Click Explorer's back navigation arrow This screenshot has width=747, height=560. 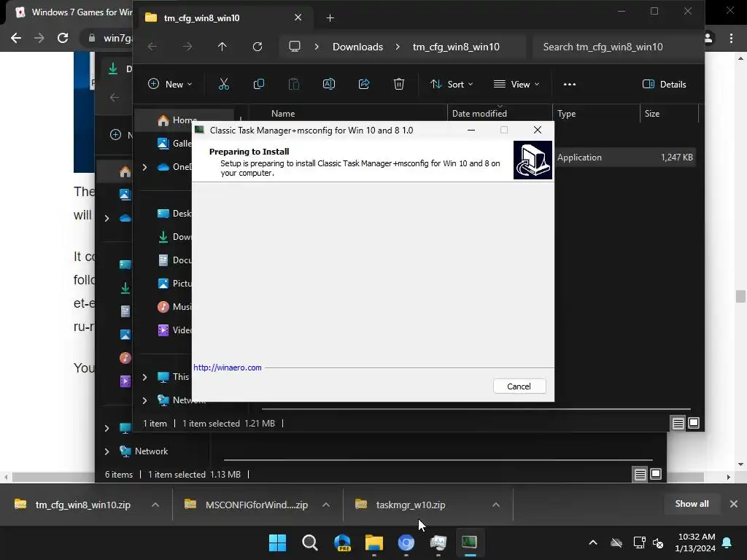click(152, 46)
